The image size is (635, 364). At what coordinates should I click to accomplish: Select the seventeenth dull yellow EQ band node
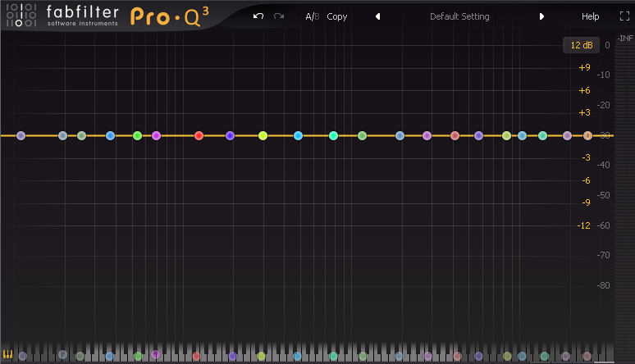click(x=507, y=135)
